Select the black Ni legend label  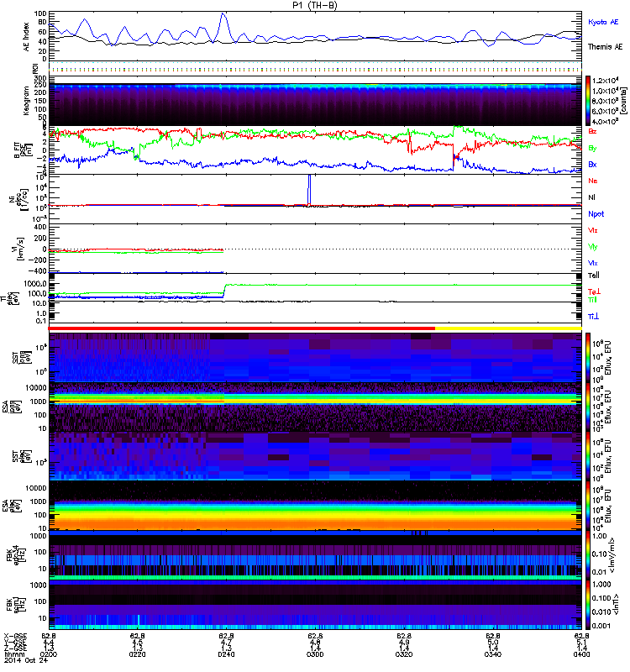[x=591, y=197]
